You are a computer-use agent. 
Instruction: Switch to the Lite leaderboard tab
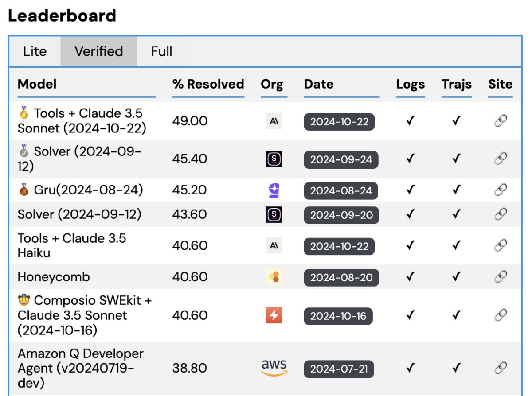click(35, 51)
